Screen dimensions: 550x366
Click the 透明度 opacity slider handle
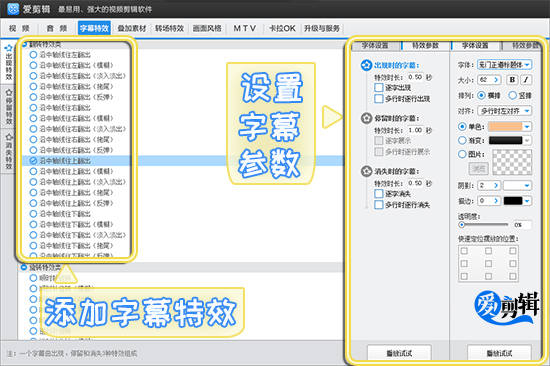tap(462, 225)
